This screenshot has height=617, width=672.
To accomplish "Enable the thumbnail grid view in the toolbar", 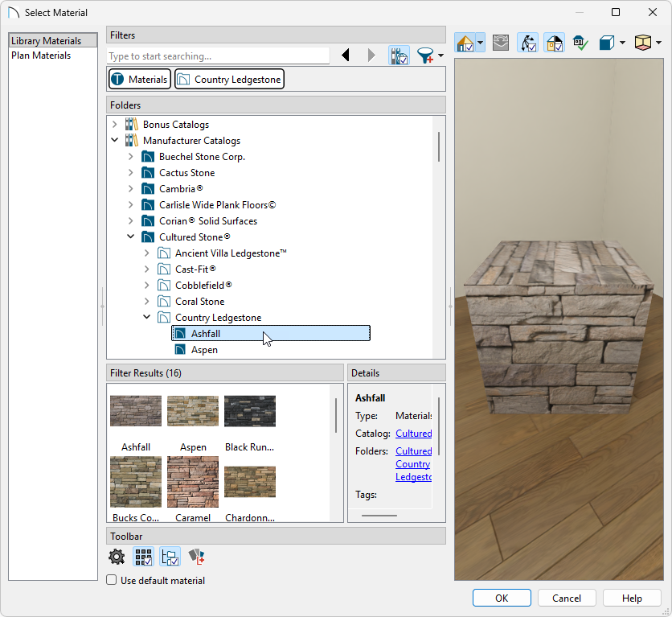I will coord(143,556).
